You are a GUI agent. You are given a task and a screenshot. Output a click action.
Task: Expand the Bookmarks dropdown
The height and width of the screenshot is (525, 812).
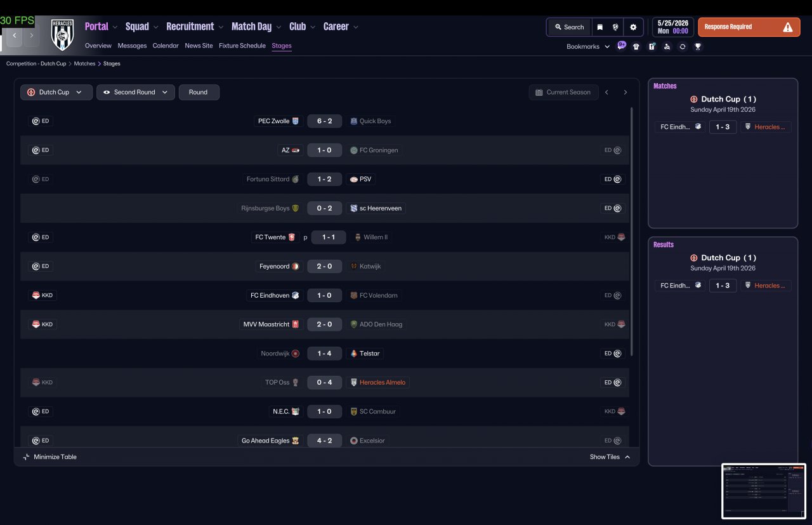588,46
